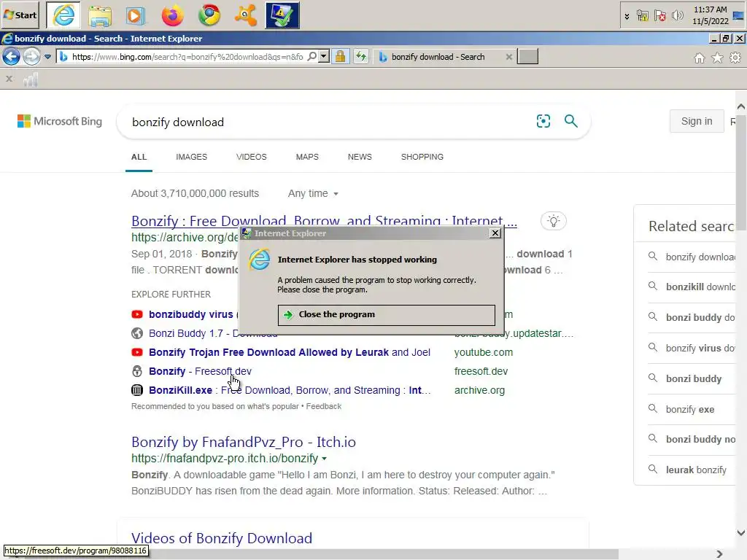Open the Bonzify Internet Archive result title

[324, 220]
